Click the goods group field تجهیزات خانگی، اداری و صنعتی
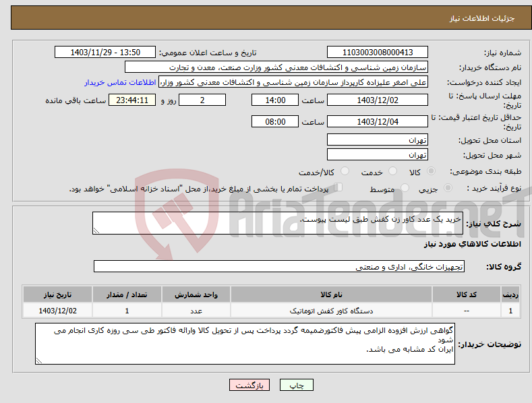 279,267
